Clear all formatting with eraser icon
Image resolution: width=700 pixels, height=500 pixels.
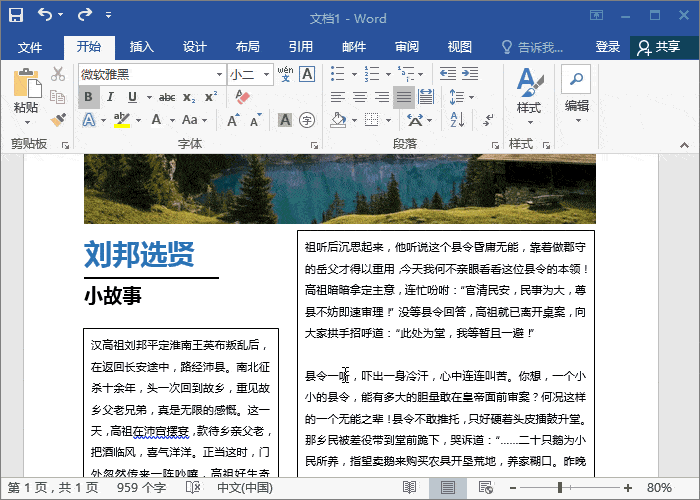[x=242, y=96]
